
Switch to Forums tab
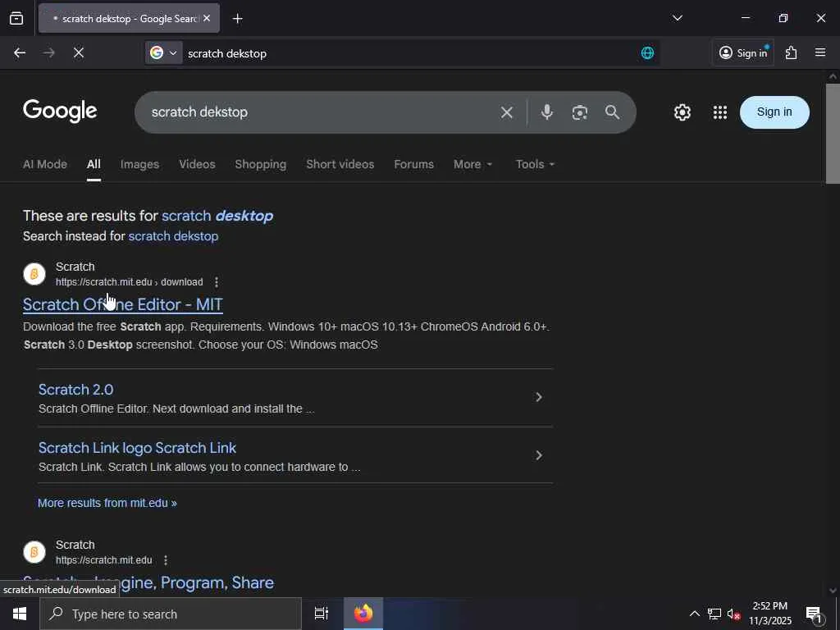[413, 164]
